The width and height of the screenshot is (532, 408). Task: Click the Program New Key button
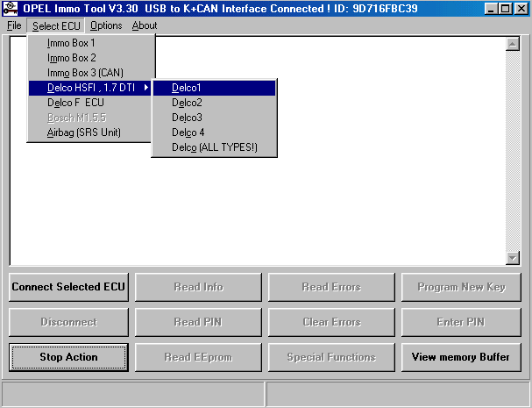coord(461,287)
